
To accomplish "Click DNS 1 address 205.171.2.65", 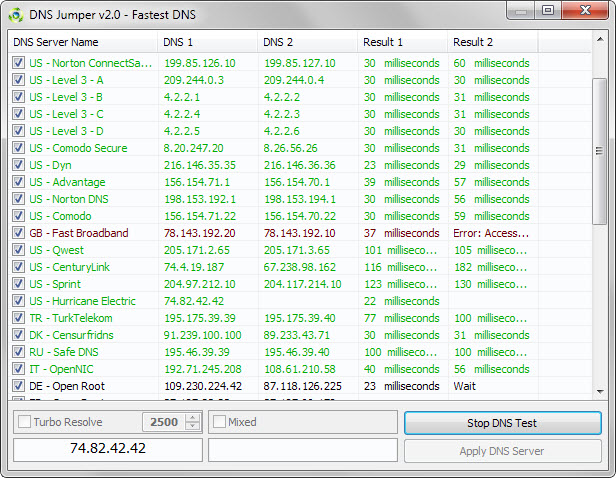I will click(x=197, y=250).
